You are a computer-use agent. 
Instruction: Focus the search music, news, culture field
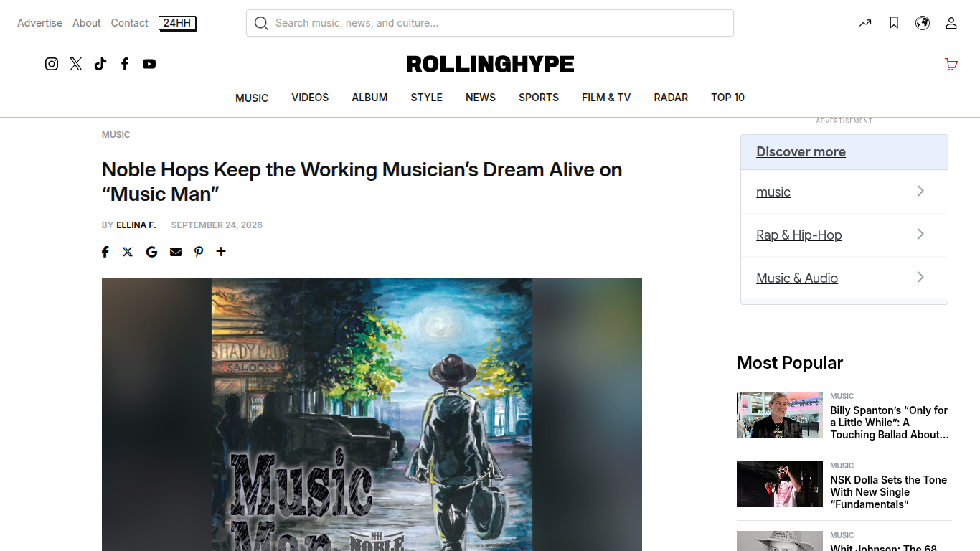coord(490,23)
